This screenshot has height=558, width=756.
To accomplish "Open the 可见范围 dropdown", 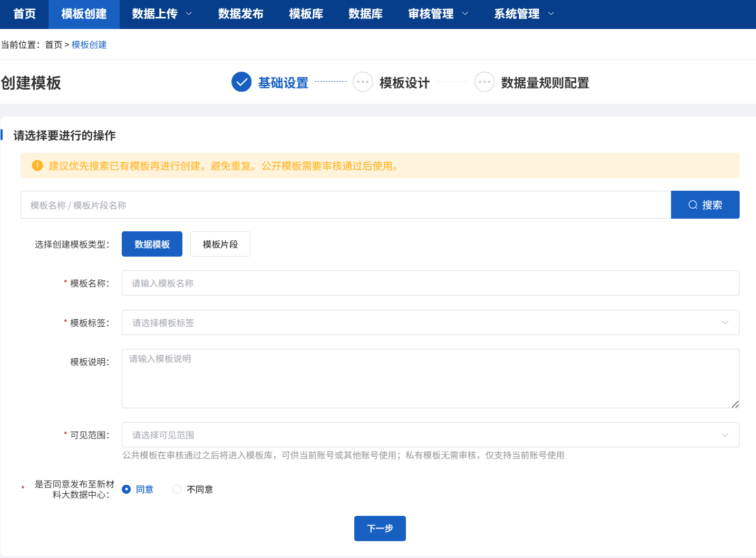I will coord(430,435).
